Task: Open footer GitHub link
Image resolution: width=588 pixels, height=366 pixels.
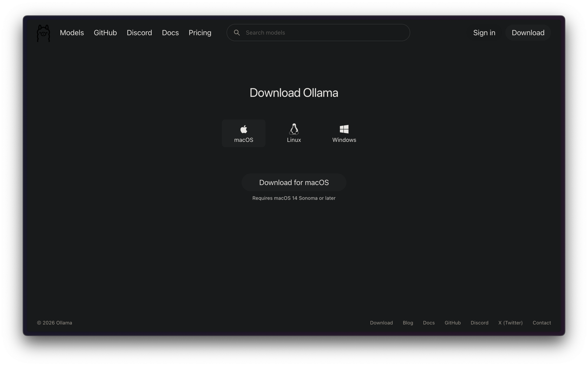Action: 453,323
